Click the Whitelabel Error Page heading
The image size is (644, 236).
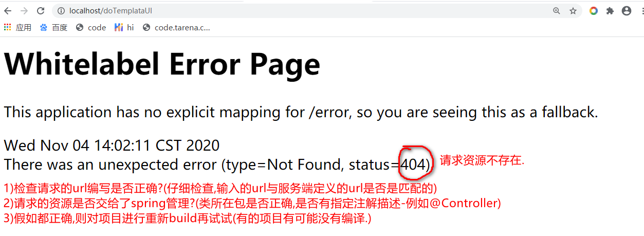click(x=162, y=65)
